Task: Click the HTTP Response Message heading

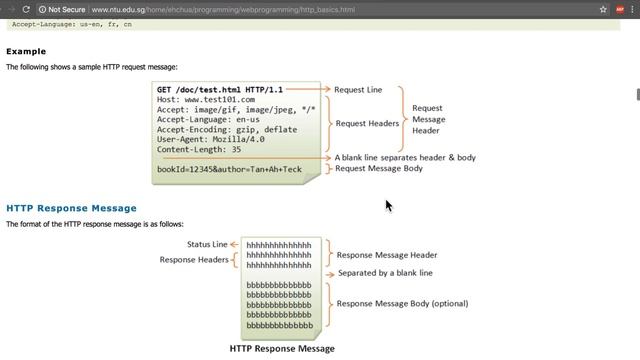Action: tap(71, 208)
